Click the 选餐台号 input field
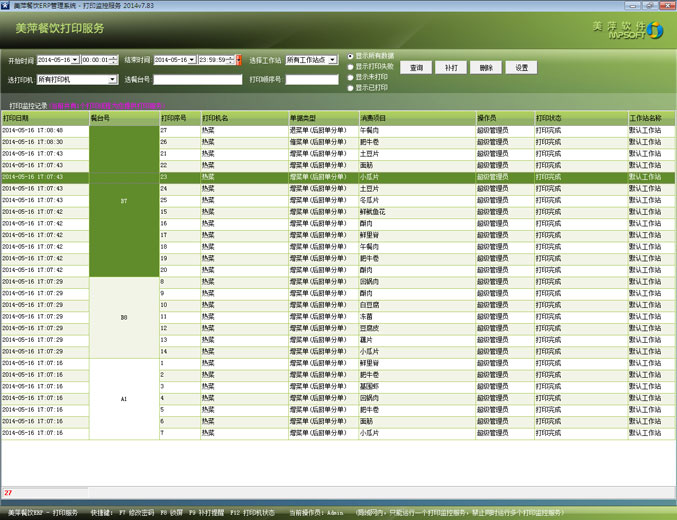 (x=198, y=79)
